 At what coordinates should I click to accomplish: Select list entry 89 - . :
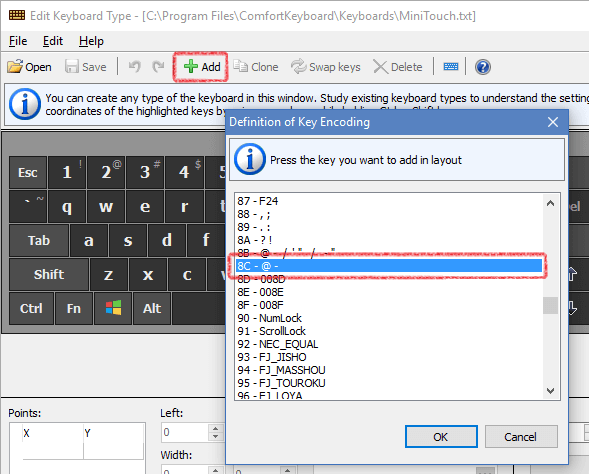click(389, 227)
